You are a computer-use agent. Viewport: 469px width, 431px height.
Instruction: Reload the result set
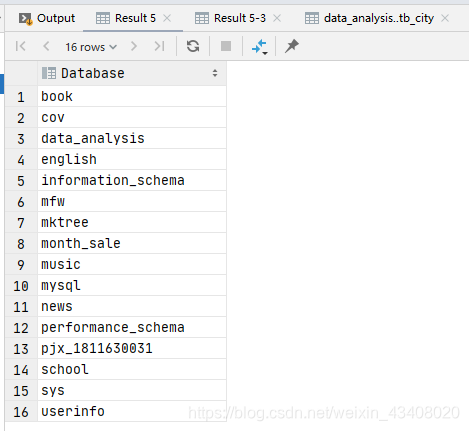click(193, 46)
